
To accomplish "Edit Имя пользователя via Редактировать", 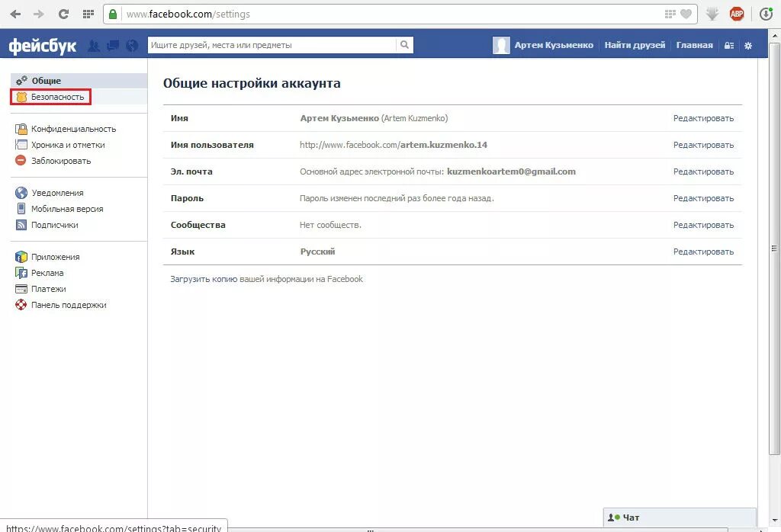I will pos(703,145).
